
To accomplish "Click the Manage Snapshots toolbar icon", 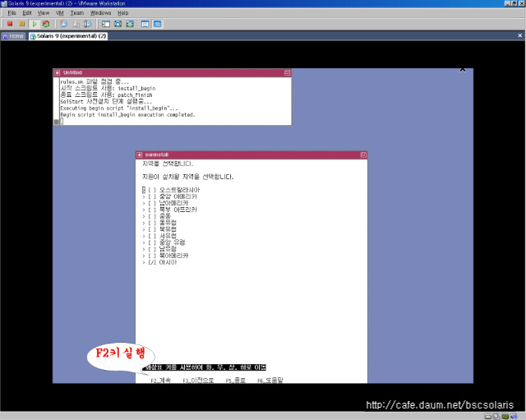I will pos(88,24).
